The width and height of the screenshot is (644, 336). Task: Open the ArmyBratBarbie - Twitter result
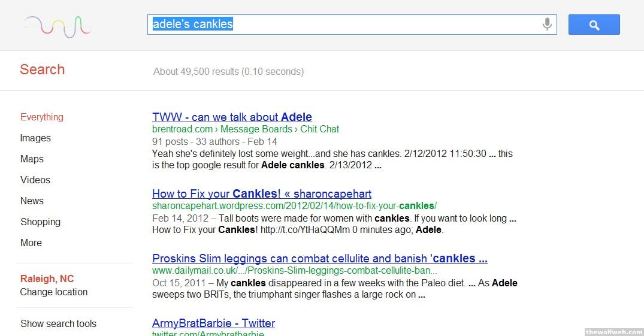click(x=213, y=323)
